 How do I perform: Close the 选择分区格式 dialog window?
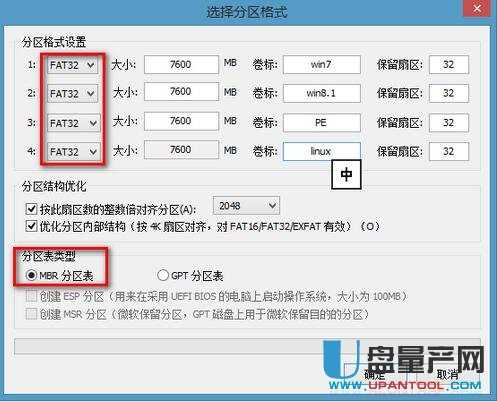(477, 9)
